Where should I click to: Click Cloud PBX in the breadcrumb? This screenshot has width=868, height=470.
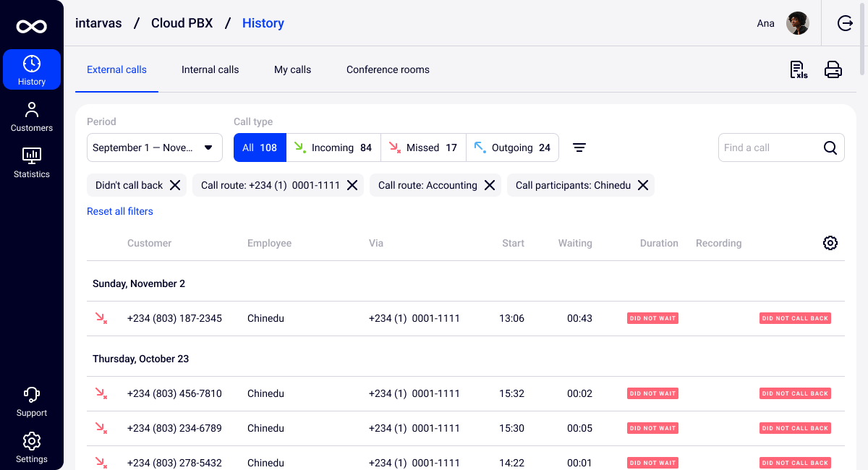click(182, 23)
